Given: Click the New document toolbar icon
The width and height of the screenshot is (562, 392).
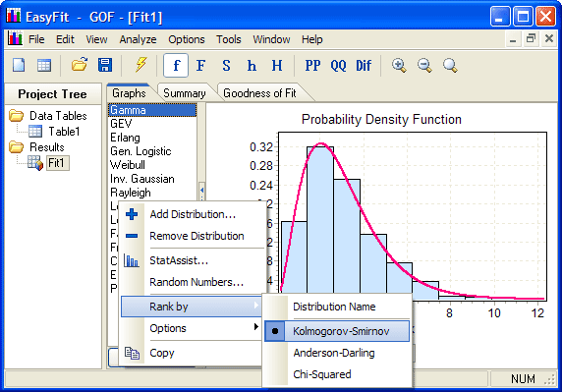Looking at the screenshot, I should click(x=19, y=65).
